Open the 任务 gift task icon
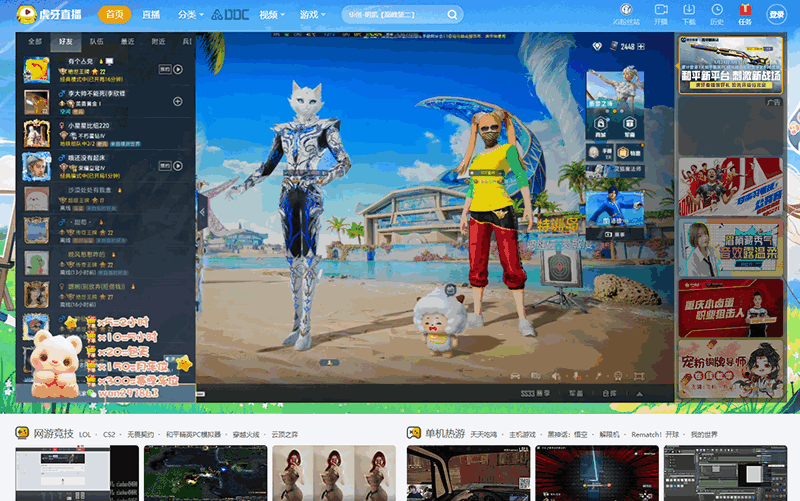Image resolution: width=800 pixels, height=501 pixels. tap(745, 14)
